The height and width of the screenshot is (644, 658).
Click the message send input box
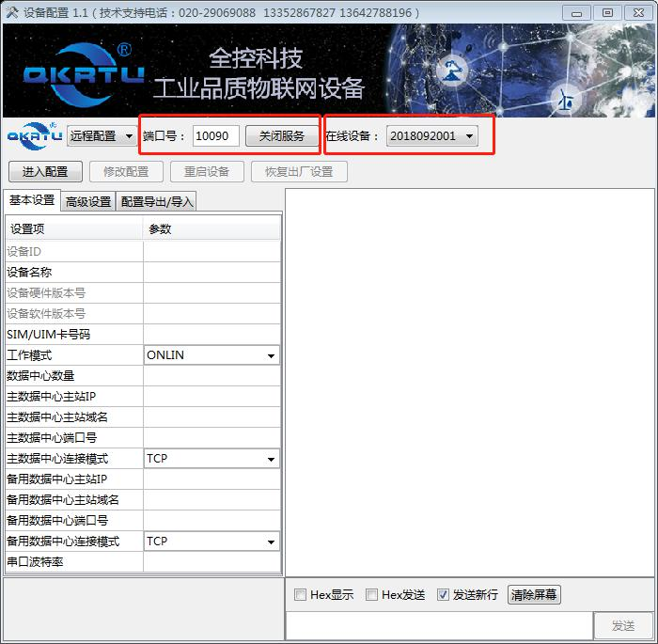[x=439, y=625]
